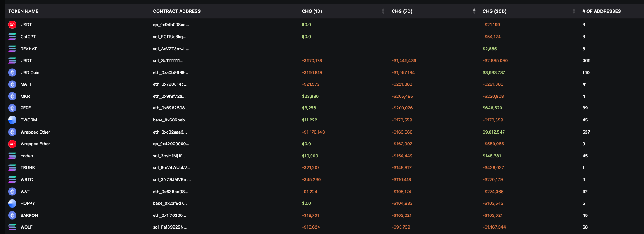644x234 pixels.
Task: Open contract address eth_0xa0b8699...
Action: pyautogui.click(x=170, y=72)
